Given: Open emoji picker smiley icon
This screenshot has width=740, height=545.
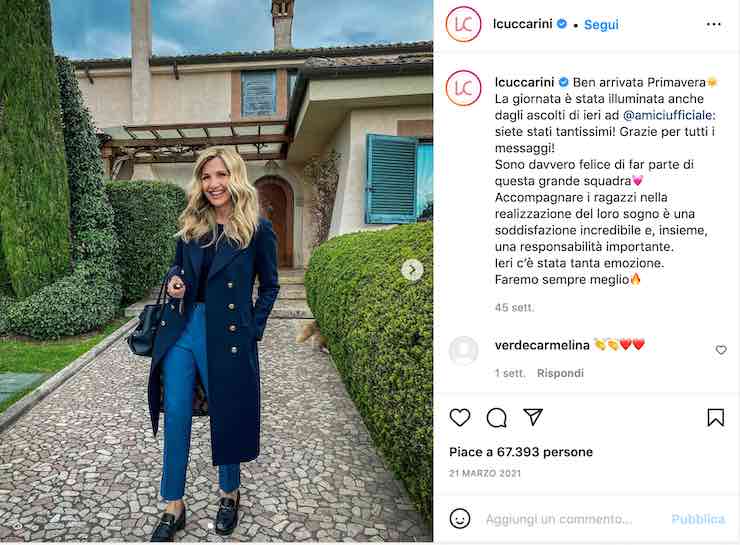Looking at the screenshot, I should 460,519.
